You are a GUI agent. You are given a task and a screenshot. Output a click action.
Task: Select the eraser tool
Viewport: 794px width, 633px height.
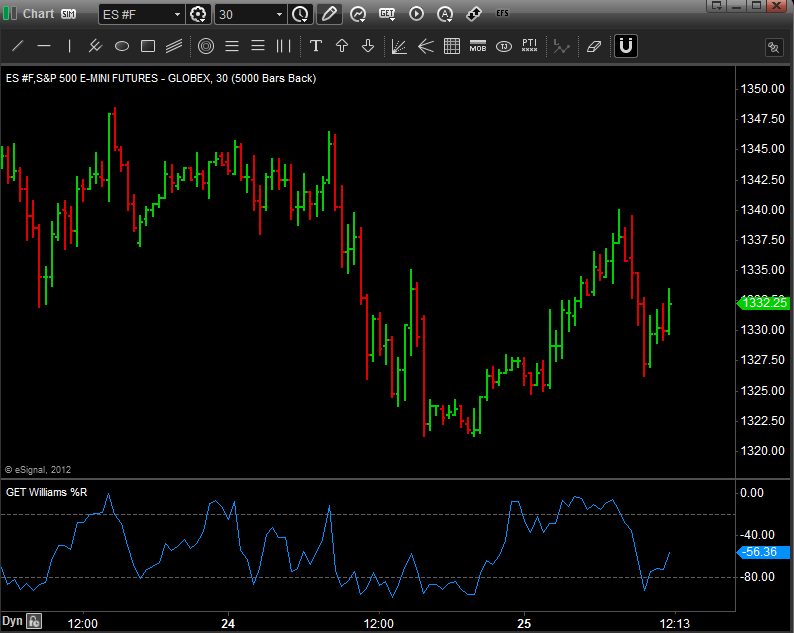(x=593, y=47)
